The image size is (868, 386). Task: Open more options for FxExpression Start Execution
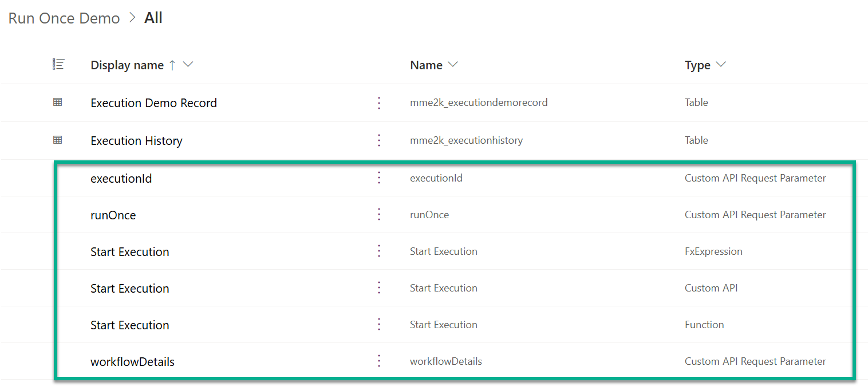pyautogui.click(x=378, y=251)
